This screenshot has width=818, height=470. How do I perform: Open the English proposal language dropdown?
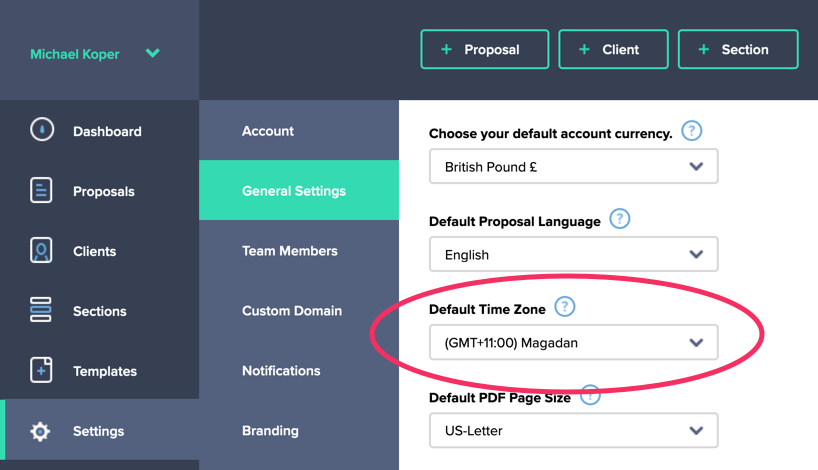click(573, 254)
